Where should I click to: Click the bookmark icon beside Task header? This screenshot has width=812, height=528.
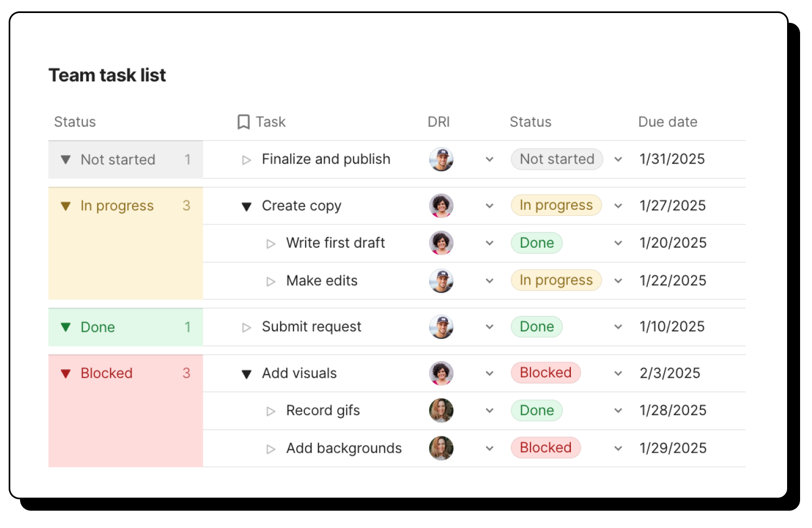point(243,122)
